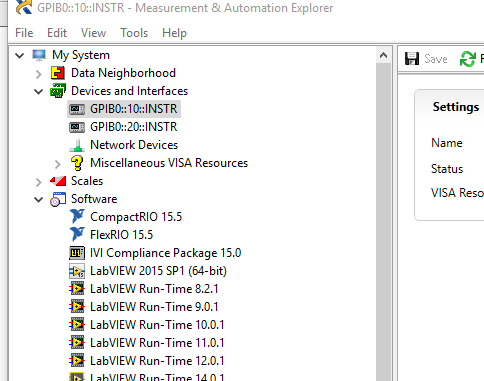Select Scales tree item

tap(87, 181)
